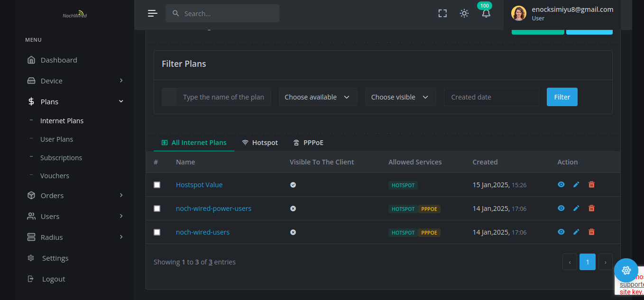Delete the noch-wired-users plan
The width and height of the screenshot is (644, 300).
591,232
